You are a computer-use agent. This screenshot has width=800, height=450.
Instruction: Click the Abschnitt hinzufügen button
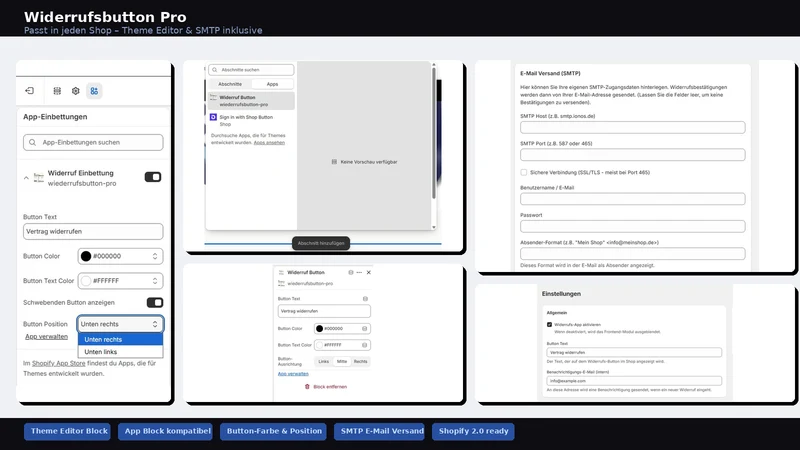pos(321,243)
